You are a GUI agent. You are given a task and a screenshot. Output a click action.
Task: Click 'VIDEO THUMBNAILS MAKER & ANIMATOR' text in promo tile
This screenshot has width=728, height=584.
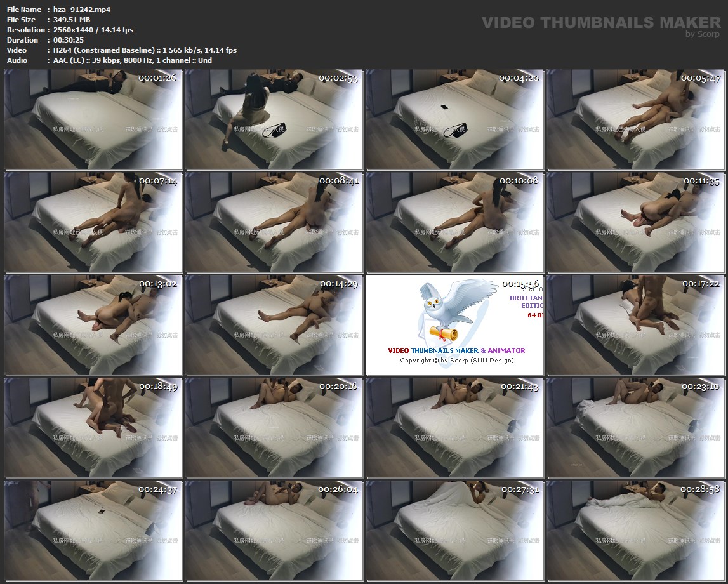click(456, 350)
